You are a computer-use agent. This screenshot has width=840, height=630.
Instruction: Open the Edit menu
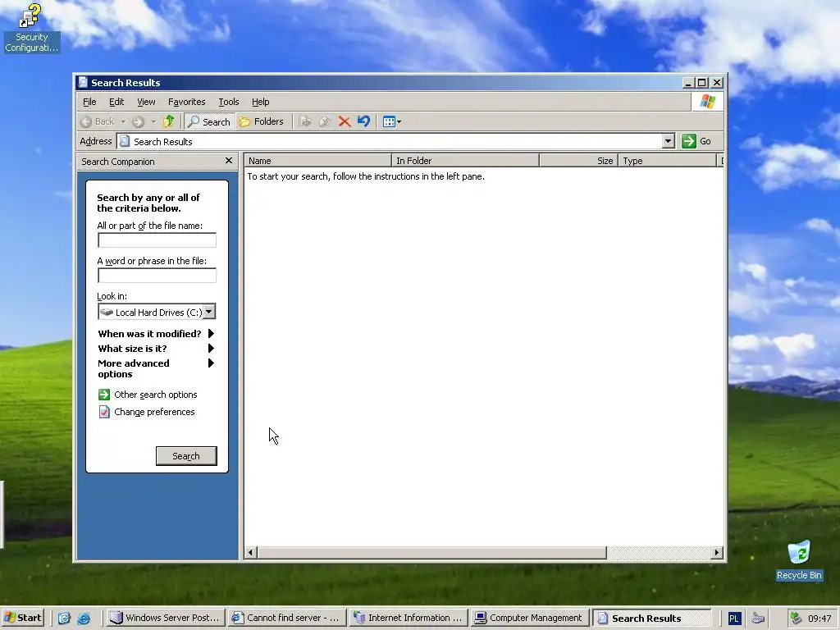point(116,102)
